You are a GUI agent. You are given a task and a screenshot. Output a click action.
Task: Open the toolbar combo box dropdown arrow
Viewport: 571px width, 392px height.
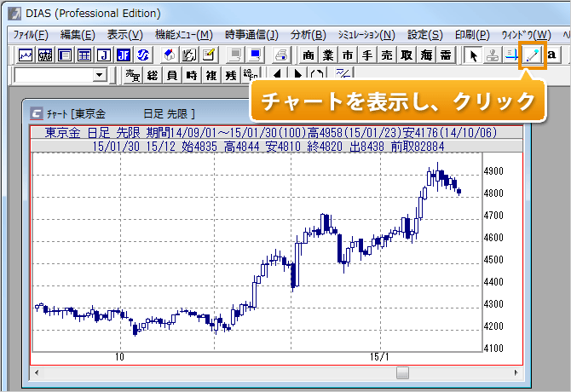(100, 76)
